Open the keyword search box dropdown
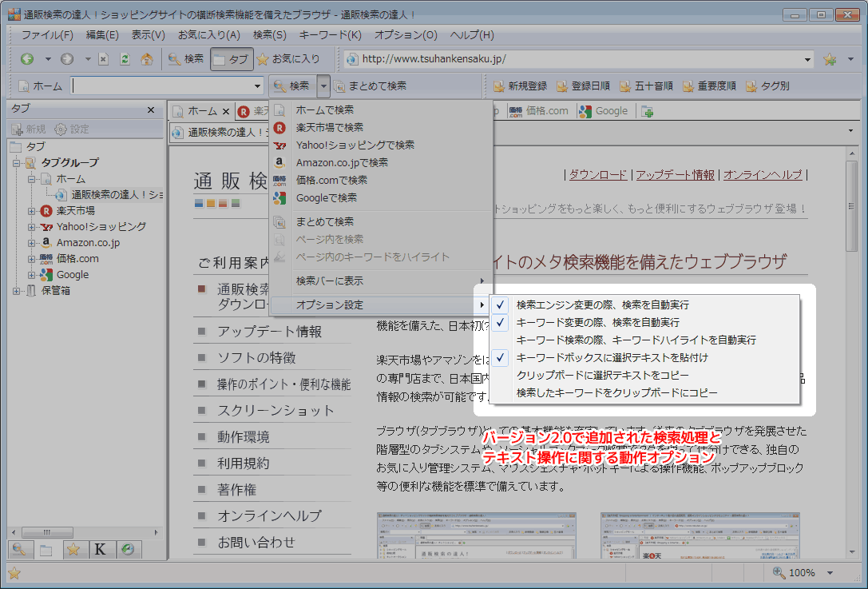Screen dimensions: 868x589 point(257,86)
